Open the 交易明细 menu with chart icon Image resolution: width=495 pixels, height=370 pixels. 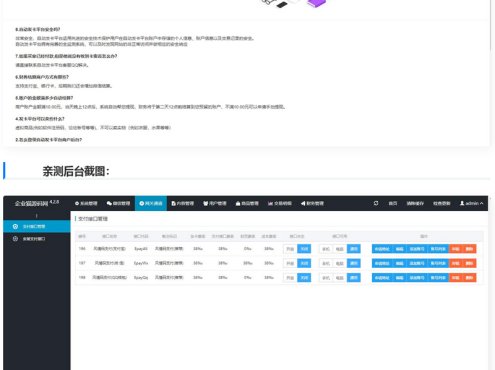[x=280, y=203]
